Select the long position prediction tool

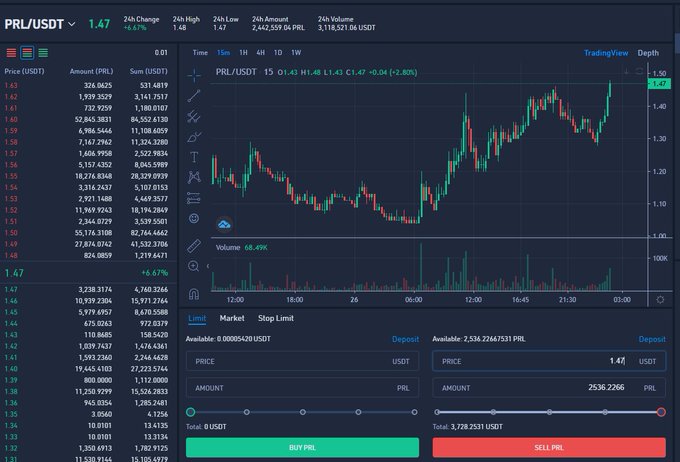coord(194,198)
